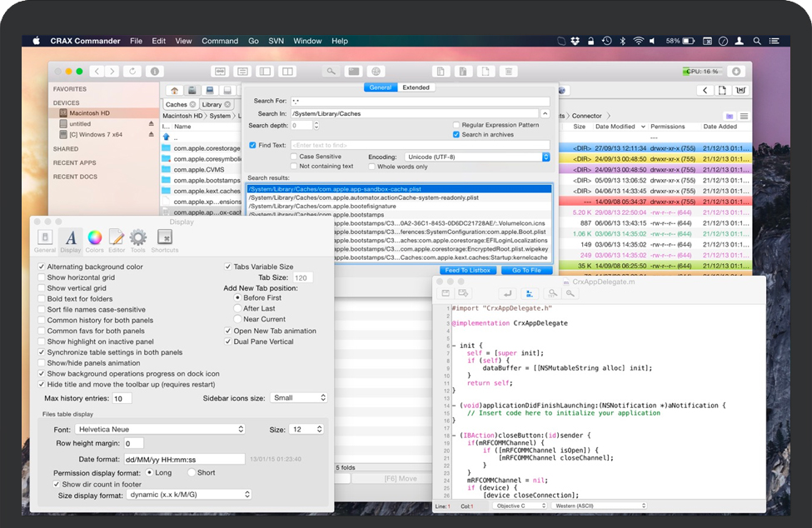Open the Shortcuts preferences pane
This screenshot has height=528, width=812.
pos(164,240)
